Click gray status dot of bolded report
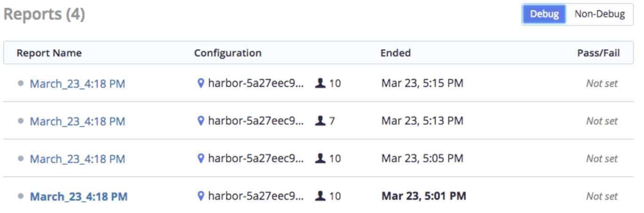Image resolution: width=644 pixels, height=213 pixels. (20, 196)
